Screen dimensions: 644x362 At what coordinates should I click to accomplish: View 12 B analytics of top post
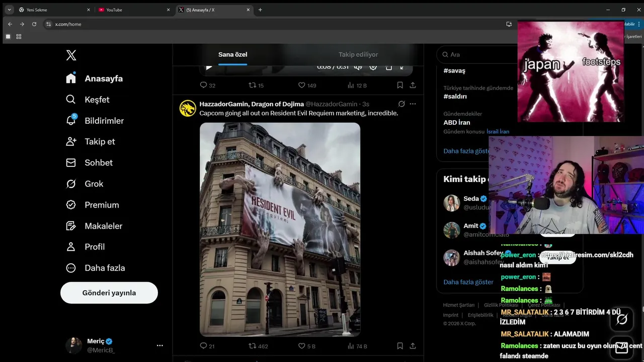point(357,85)
